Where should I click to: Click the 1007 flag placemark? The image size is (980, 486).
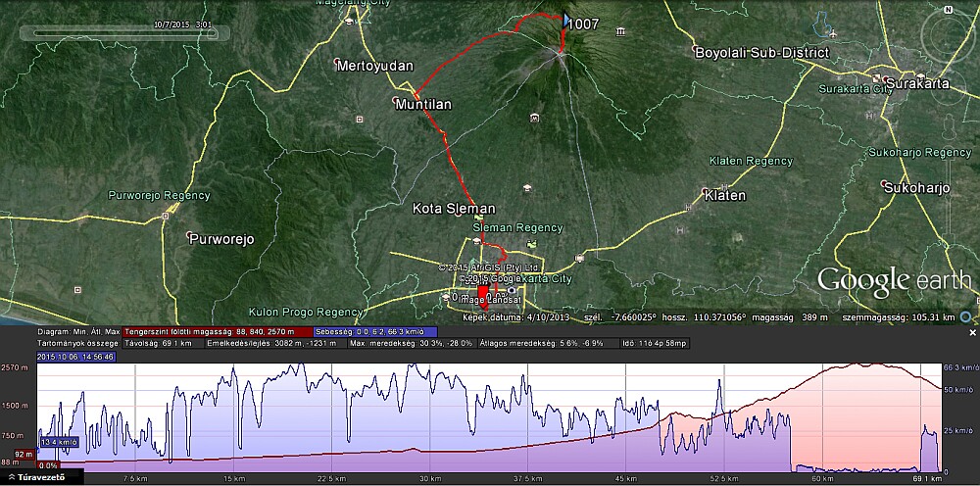point(568,20)
